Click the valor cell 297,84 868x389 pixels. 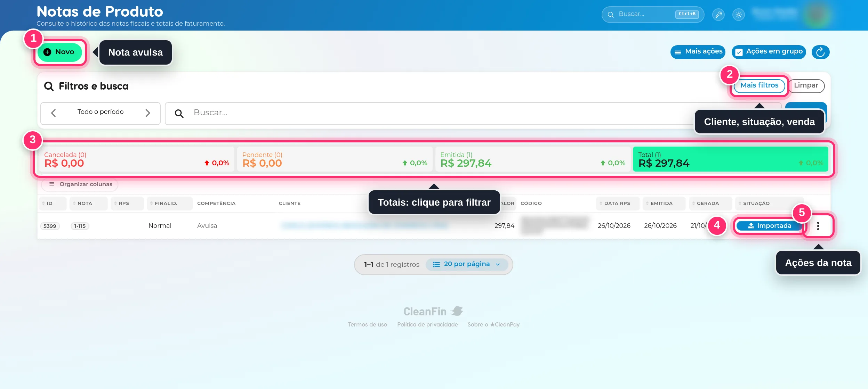coord(504,226)
